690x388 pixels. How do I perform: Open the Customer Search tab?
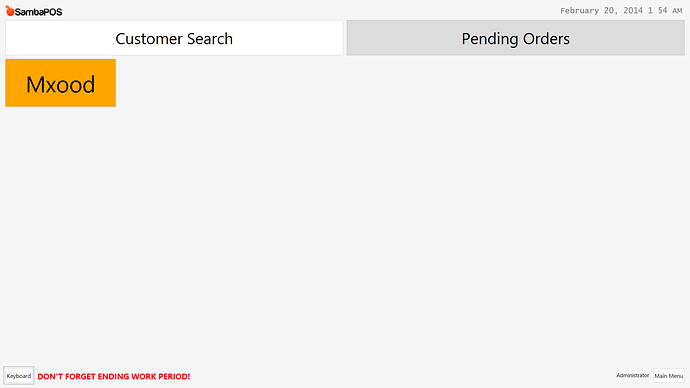click(174, 38)
